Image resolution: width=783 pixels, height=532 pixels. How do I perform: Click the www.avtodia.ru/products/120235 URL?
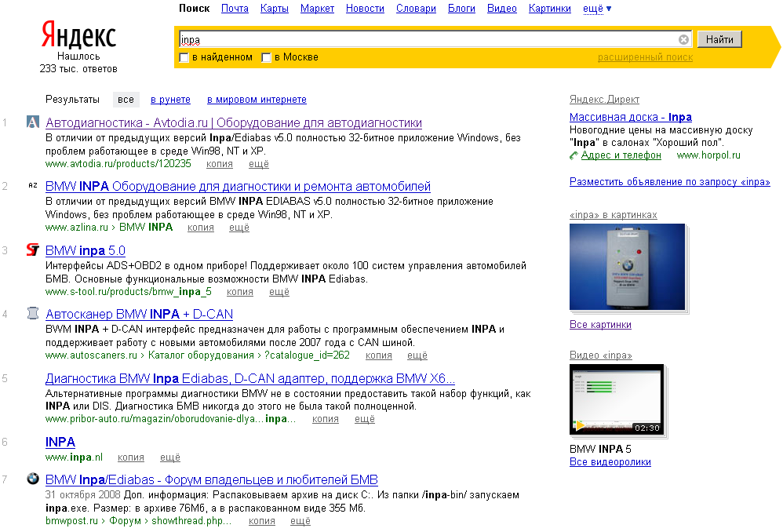(118, 164)
